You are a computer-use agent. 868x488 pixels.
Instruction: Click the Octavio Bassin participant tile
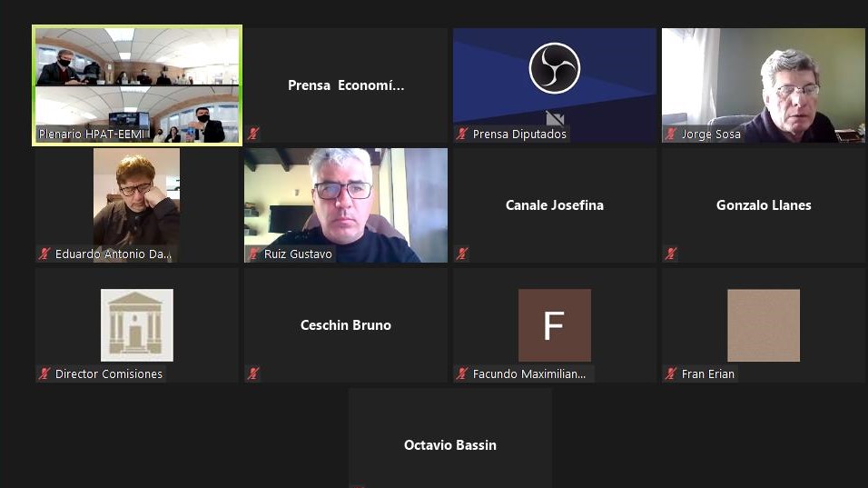450,438
